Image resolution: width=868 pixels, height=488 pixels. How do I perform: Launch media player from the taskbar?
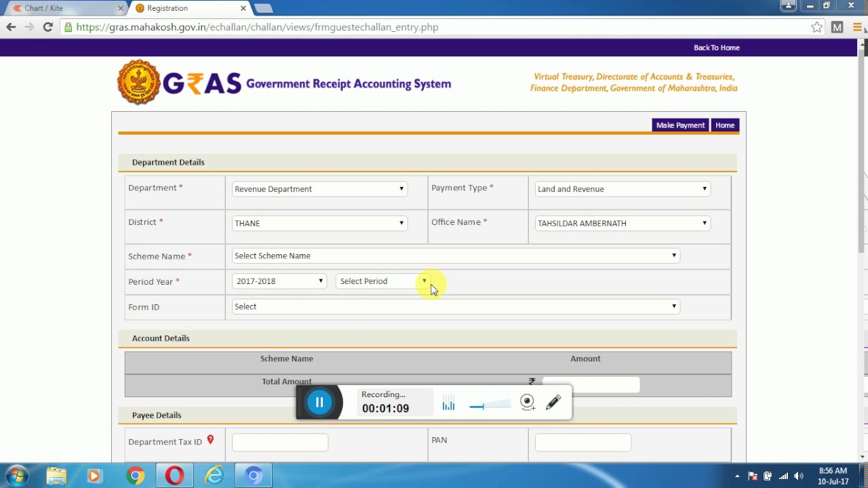pyautogui.click(x=94, y=476)
